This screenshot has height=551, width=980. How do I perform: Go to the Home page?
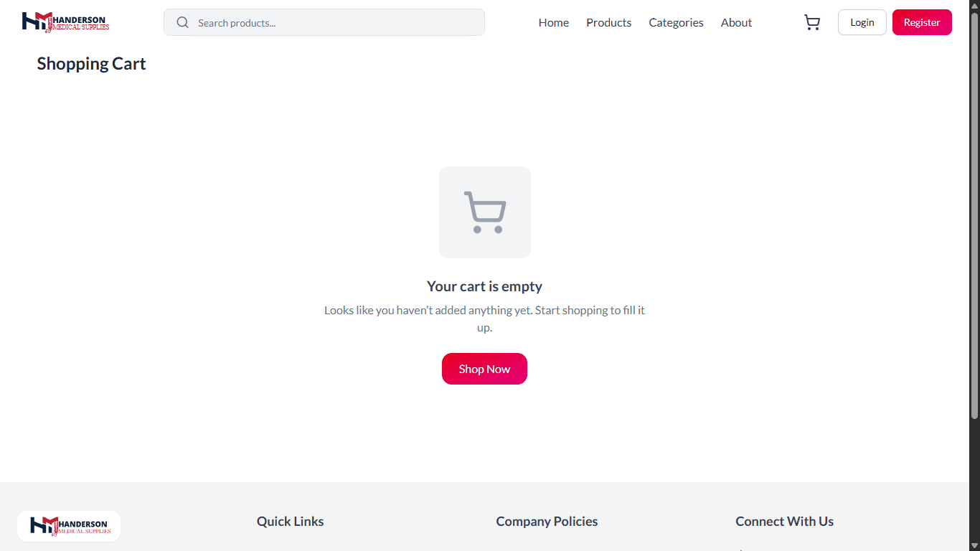click(554, 23)
